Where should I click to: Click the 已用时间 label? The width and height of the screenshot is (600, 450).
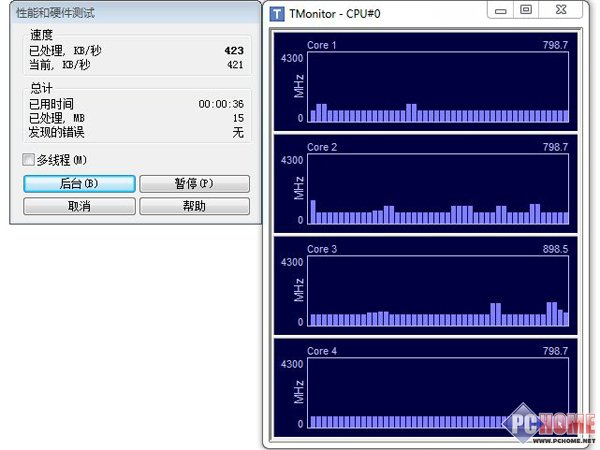click(51, 104)
